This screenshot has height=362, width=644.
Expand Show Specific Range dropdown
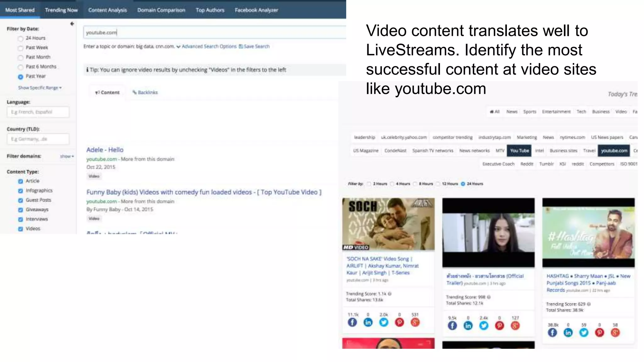point(40,88)
